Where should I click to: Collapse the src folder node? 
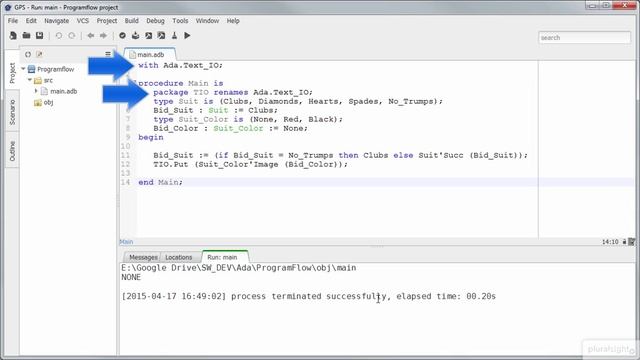coord(30,80)
